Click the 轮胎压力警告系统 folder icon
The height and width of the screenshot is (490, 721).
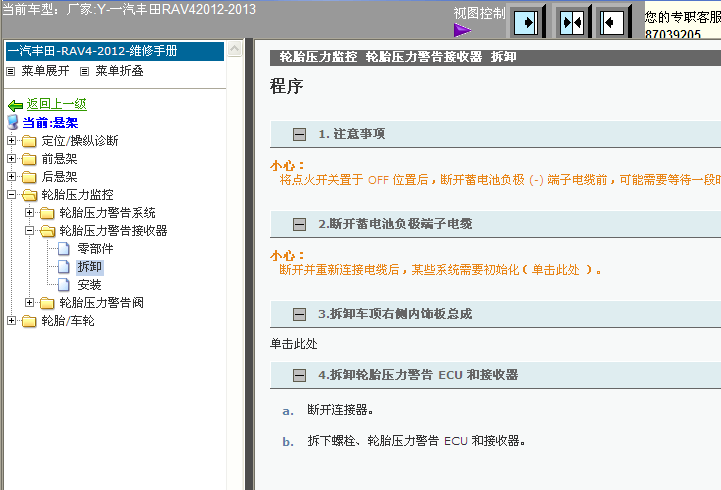click(47, 213)
